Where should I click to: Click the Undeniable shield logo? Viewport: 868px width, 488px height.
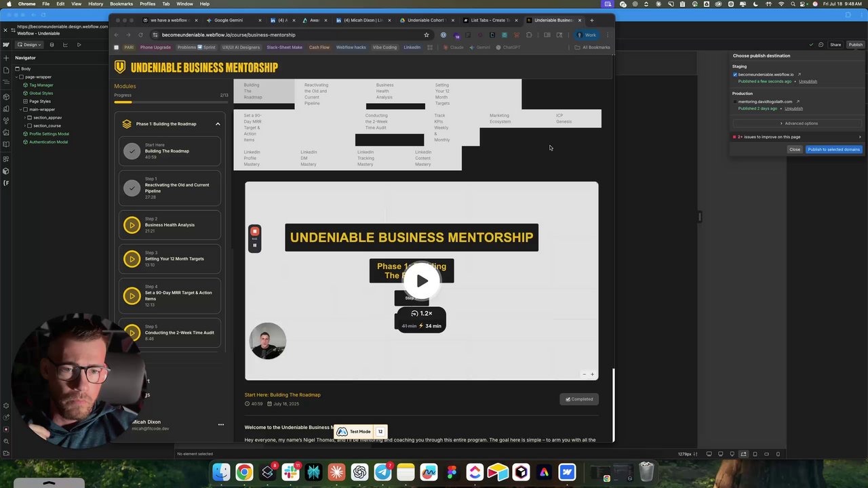(120, 67)
